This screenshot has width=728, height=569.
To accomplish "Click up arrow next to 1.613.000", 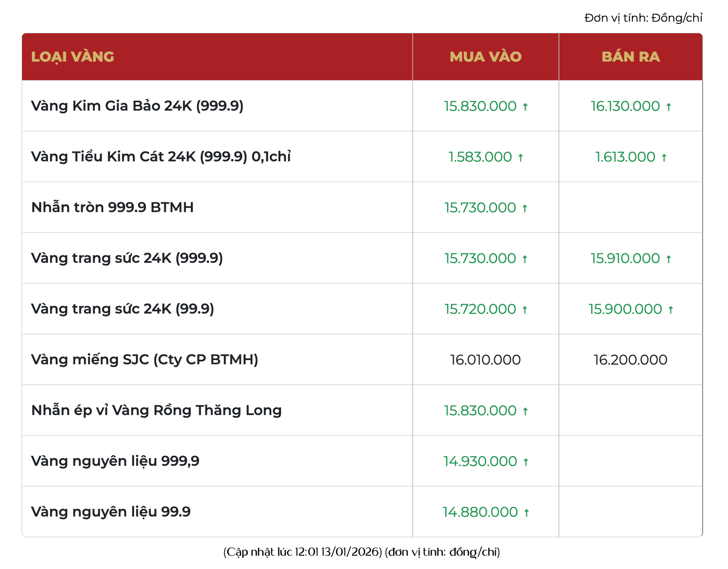I will (664, 158).
